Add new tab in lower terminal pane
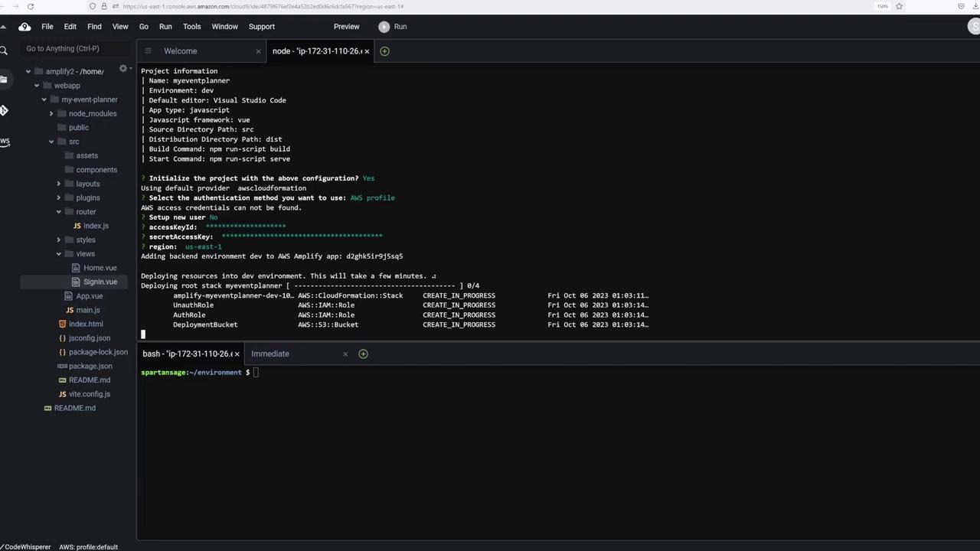980x551 pixels. click(x=363, y=354)
